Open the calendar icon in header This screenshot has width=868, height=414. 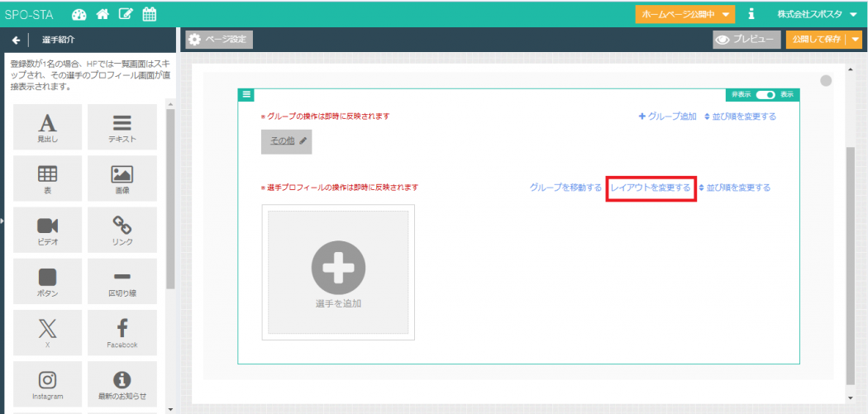pyautogui.click(x=149, y=14)
